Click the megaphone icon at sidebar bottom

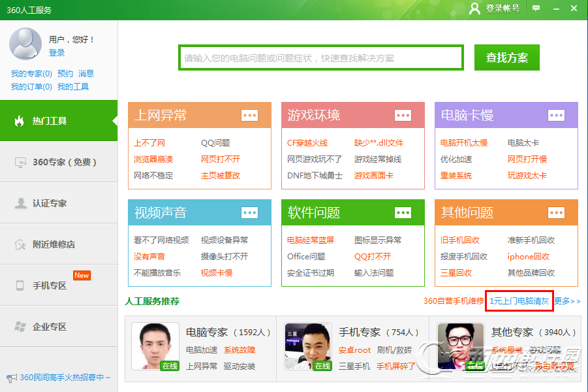pos(12,378)
